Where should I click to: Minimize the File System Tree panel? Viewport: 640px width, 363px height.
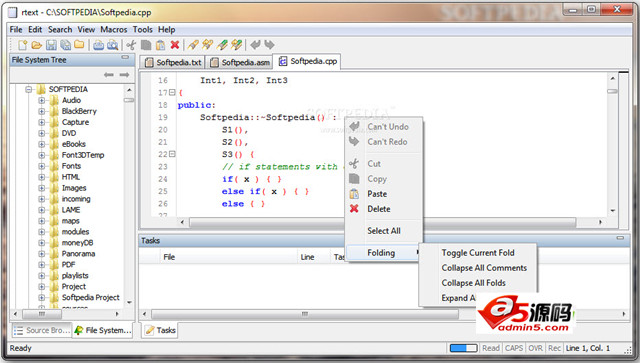(125, 58)
